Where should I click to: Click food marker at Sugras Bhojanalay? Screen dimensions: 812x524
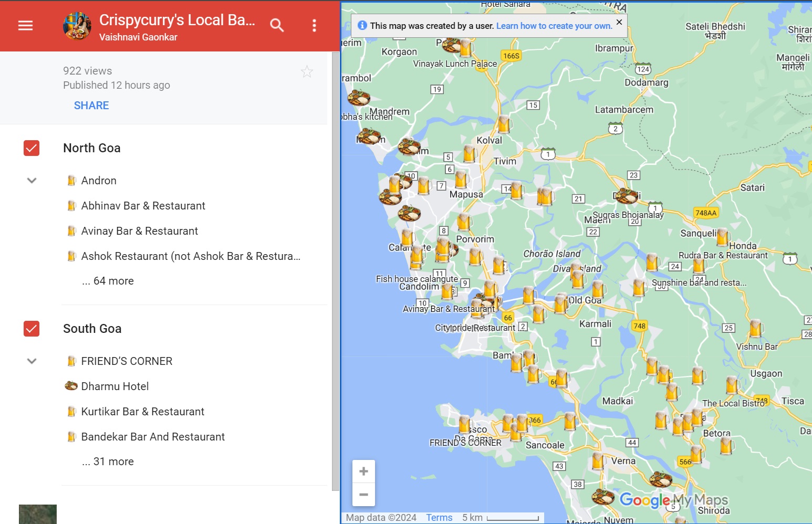point(626,196)
